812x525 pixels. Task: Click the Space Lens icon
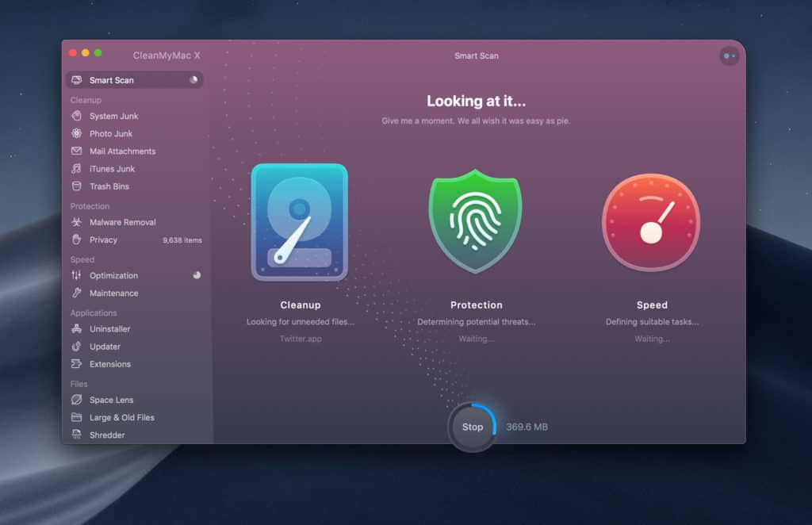tap(77, 399)
